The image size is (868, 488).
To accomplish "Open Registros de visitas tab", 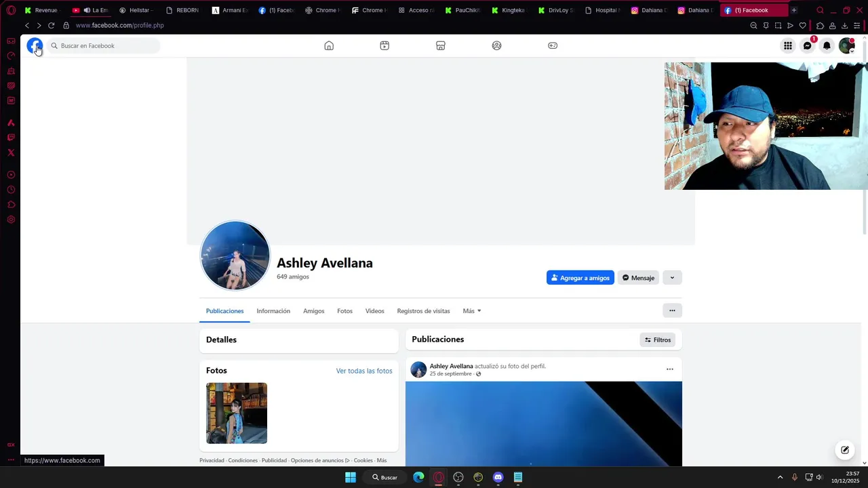I will pos(423,311).
